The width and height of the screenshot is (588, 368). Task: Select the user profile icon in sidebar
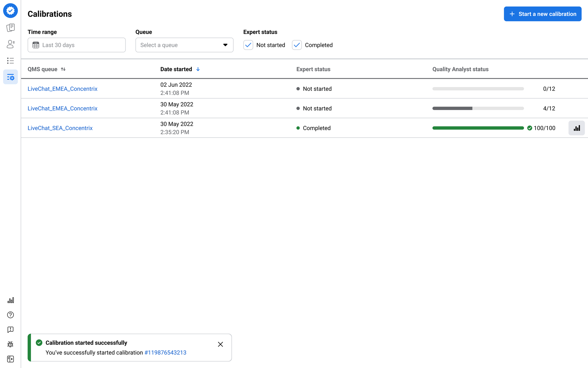10,44
